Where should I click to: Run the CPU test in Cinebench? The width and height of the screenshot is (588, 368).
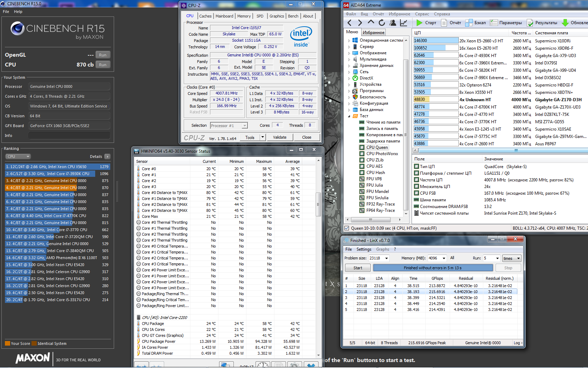103,65
